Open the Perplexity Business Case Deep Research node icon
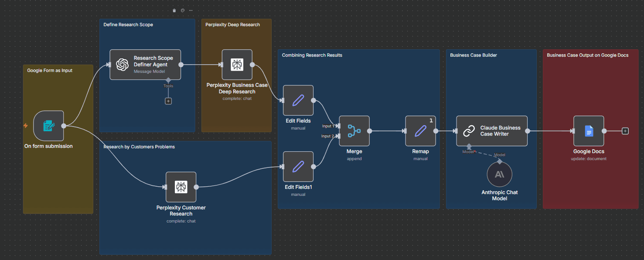644x260 pixels. coord(237,64)
